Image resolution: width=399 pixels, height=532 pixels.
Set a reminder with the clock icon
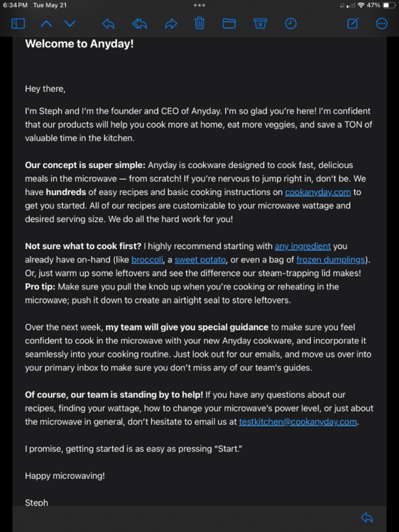290,23
